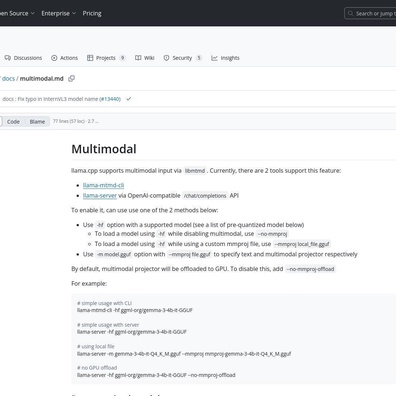This screenshot has width=396, height=396.
Task: Click the /chat/completions inline code
Action: pyautogui.click(x=205, y=196)
